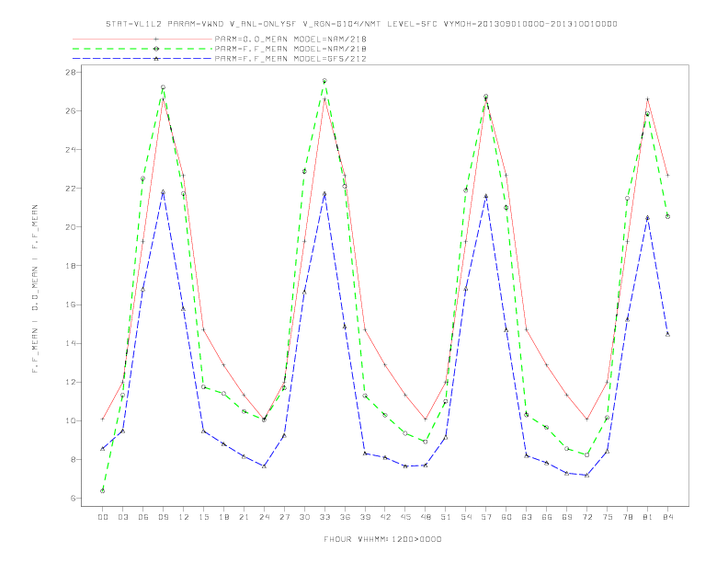Click blue triangle data marker at hour 84
Image resolution: width=728 pixels, height=563 pixels.
coord(667,334)
